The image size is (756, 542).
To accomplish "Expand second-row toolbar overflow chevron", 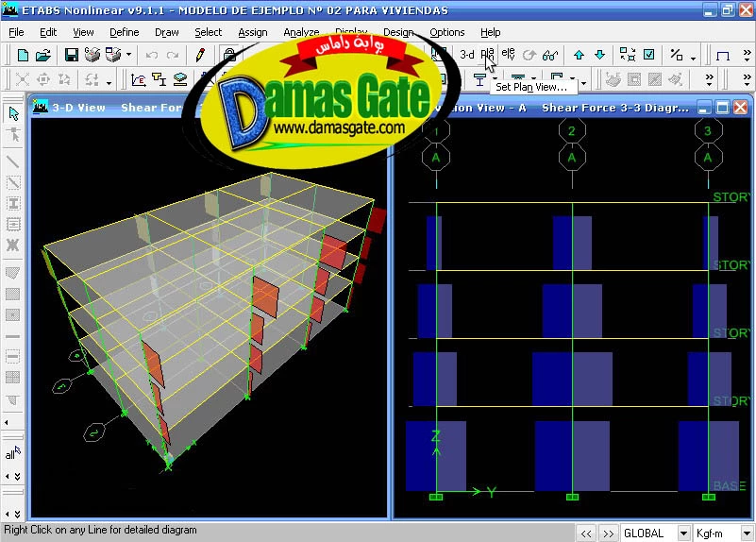I will point(709,79).
